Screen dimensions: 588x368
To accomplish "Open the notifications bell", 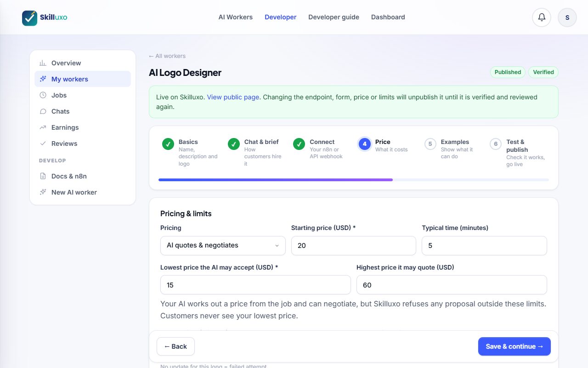I will [542, 17].
